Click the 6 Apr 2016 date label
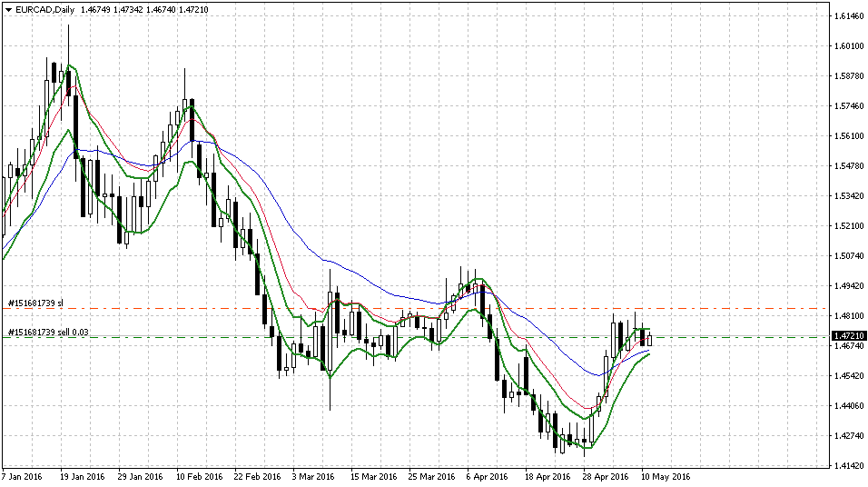Image resolution: width=868 pixels, height=487 pixels. pyautogui.click(x=488, y=476)
